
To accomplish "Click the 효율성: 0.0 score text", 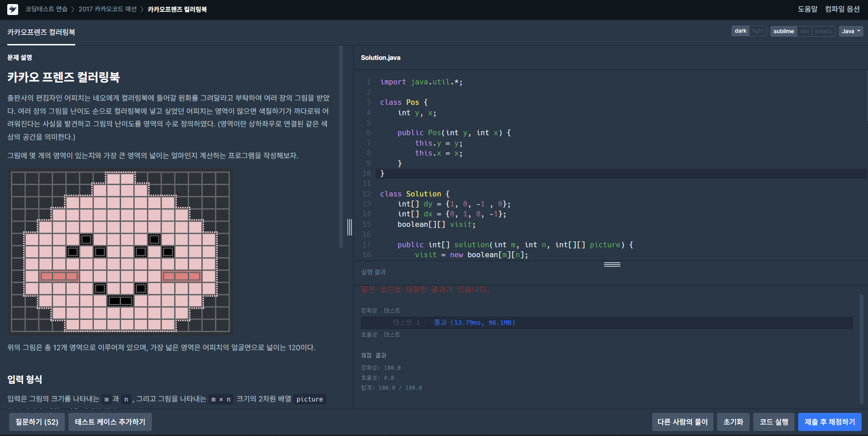I will [377, 378].
